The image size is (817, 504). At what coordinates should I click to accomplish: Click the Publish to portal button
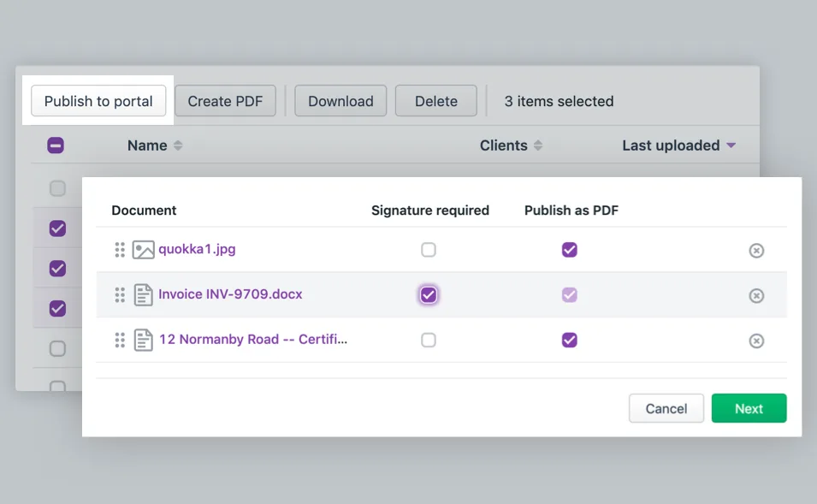[x=98, y=101]
